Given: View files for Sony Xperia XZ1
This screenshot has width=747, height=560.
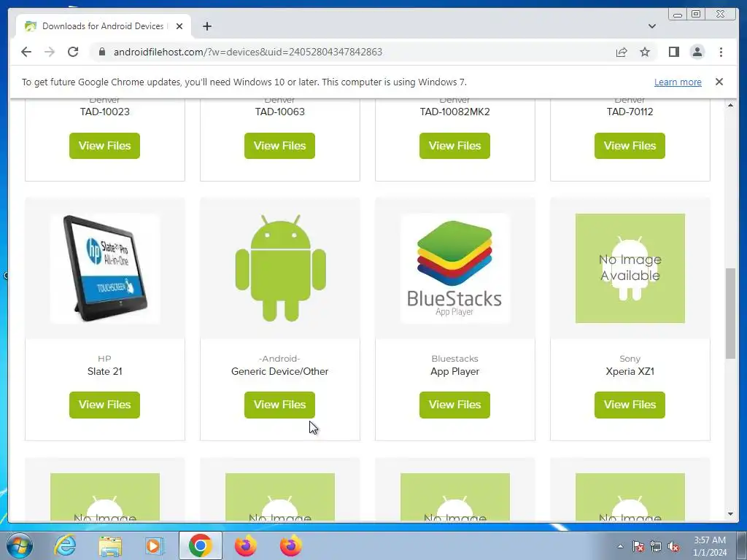Looking at the screenshot, I should (x=630, y=405).
